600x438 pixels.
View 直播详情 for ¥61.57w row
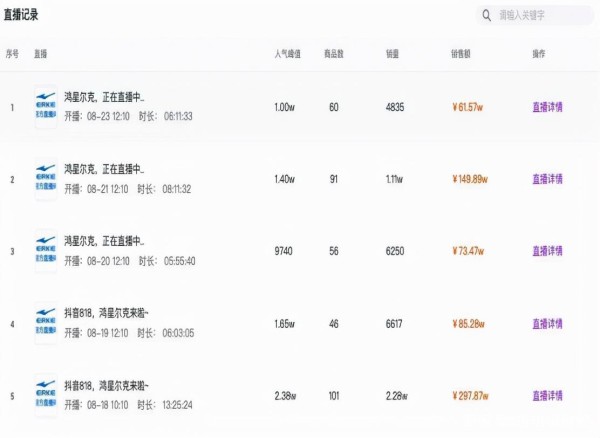548,107
